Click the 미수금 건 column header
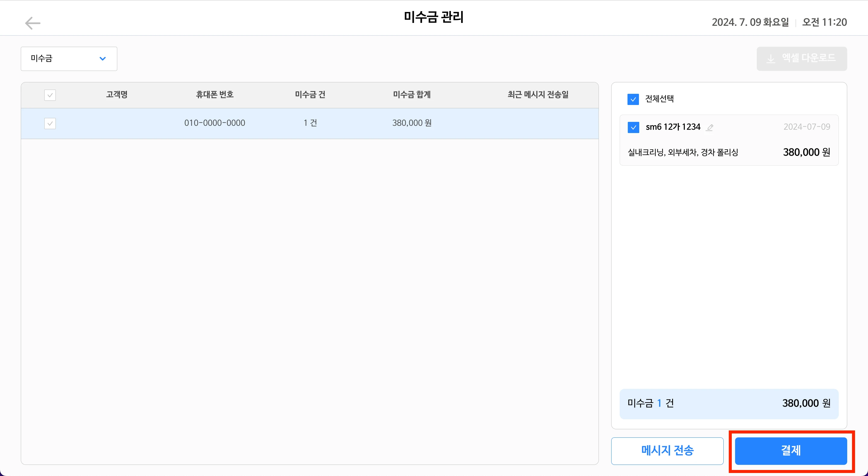868x476 pixels. [x=310, y=94]
